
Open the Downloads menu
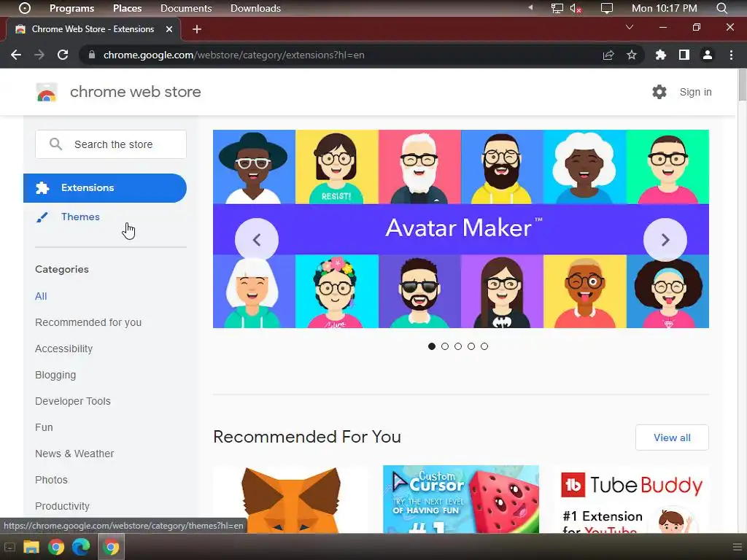(255, 8)
